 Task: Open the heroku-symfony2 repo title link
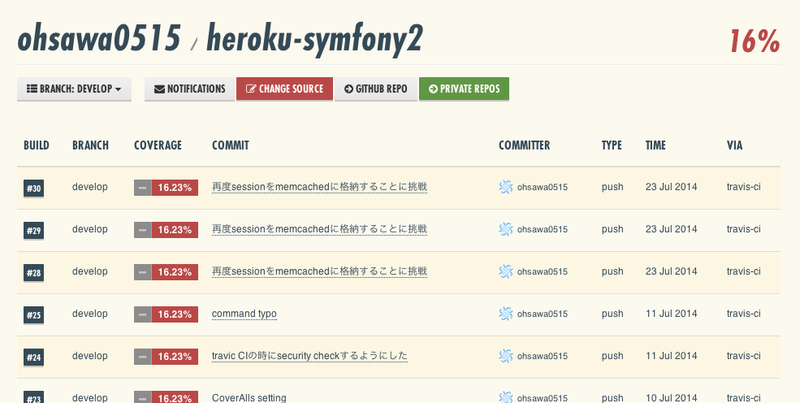pos(315,40)
